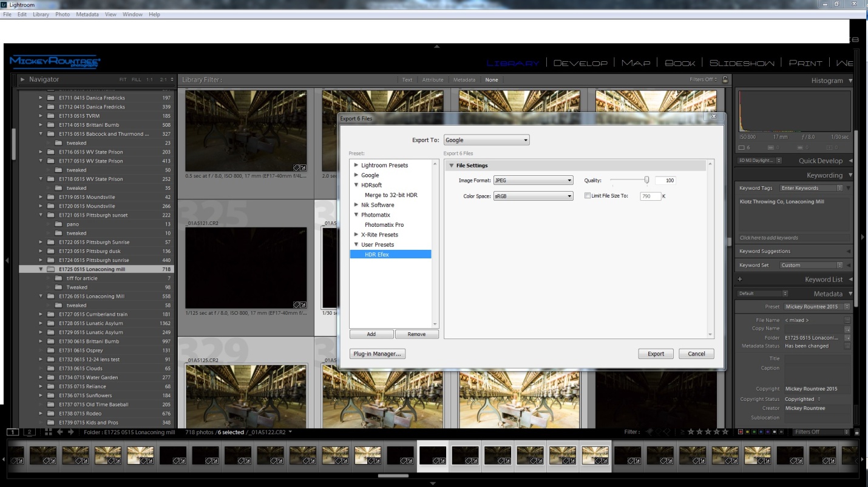868x487 pixels.
Task: Click the Quality value field showing 100
Action: [665, 180]
